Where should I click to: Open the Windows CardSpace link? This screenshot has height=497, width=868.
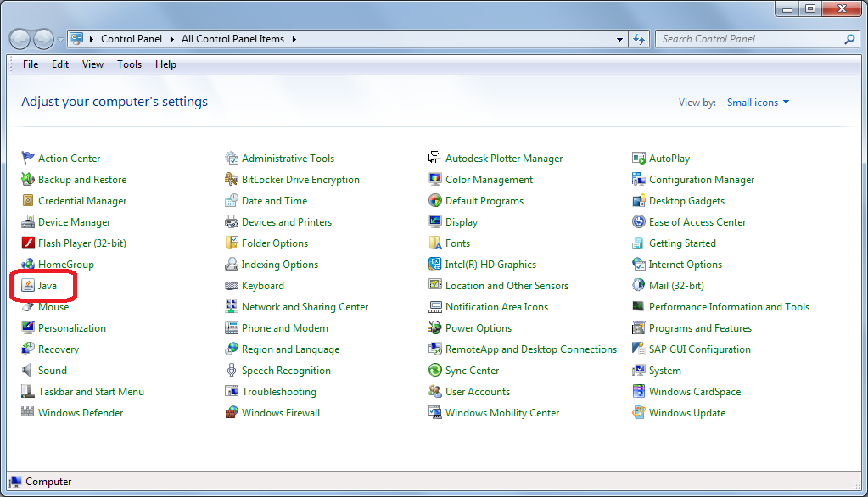tap(695, 391)
